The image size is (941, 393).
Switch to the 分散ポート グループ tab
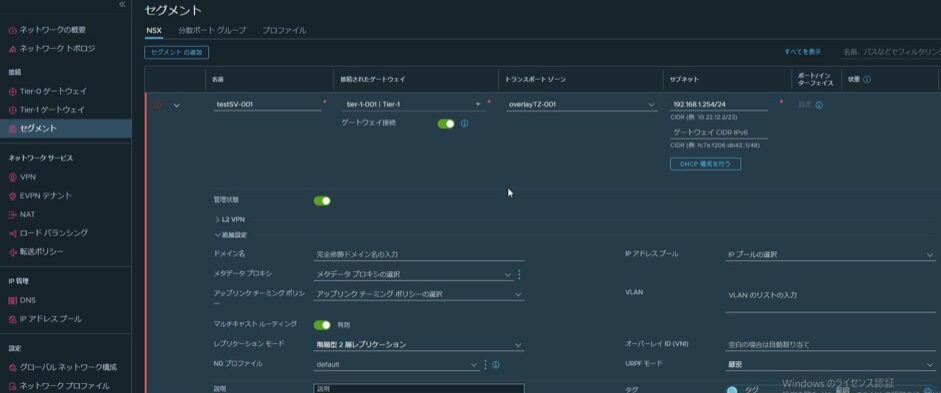tap(212, 31)
